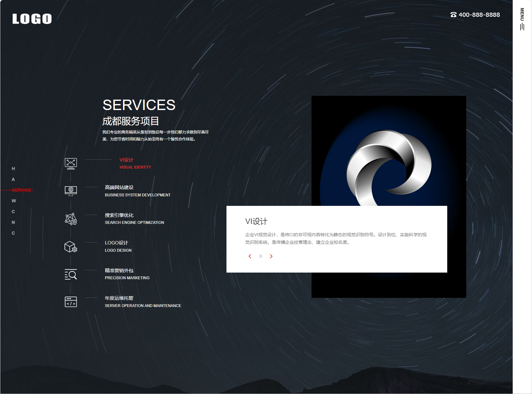
Task: Click the search engine network icon
Action: click(x=71, y=219)
